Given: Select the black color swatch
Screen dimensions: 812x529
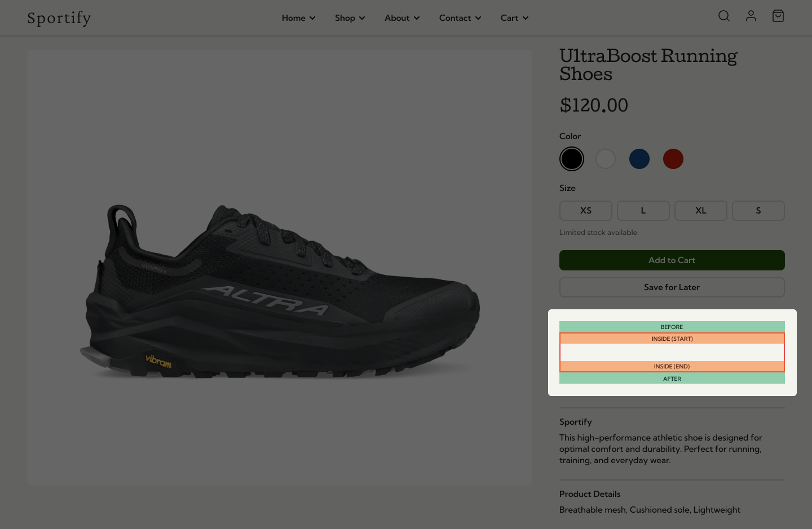Looking at the screenshot, I should point(572,159).
